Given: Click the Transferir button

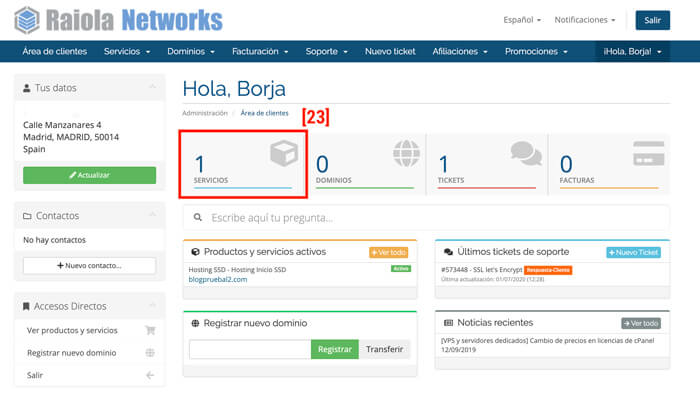Looking at the screenshot, I should 384,349.
